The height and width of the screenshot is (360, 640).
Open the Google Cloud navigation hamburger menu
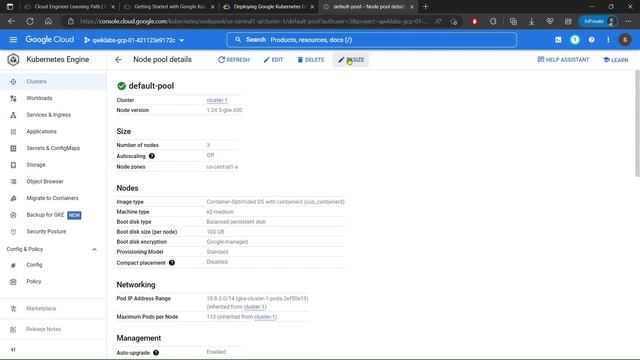(x=13, y=40)
